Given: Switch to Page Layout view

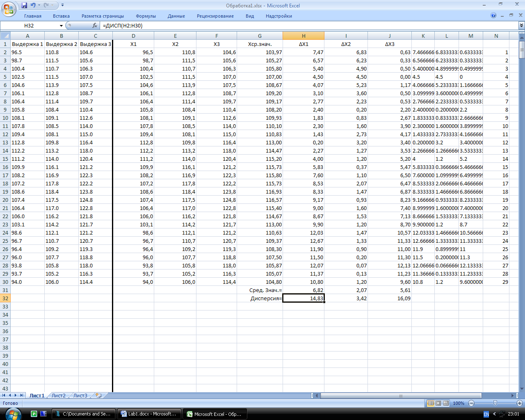Looking at the screenshot, I should tap(438, 403).
